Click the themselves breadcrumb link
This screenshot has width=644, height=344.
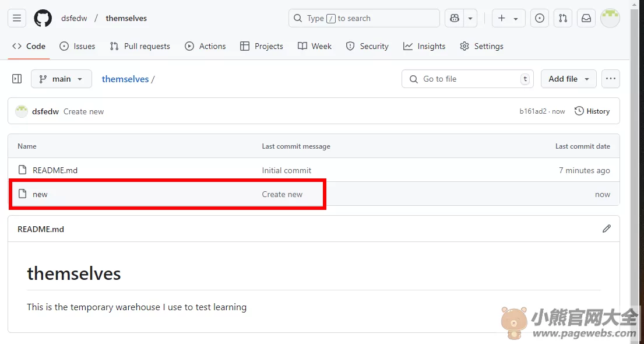[125, 79]
